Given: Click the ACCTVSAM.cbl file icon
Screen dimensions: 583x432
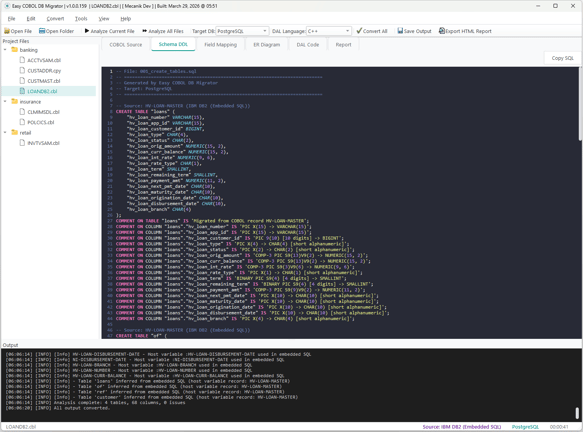Looking at the screenshot, I should pos(22,60).
